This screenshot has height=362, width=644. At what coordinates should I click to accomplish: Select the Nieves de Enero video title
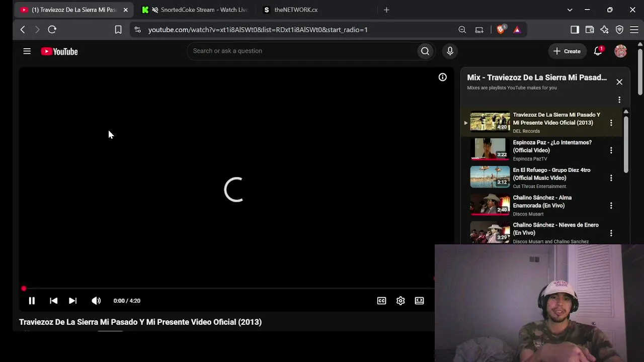[555, 229]
